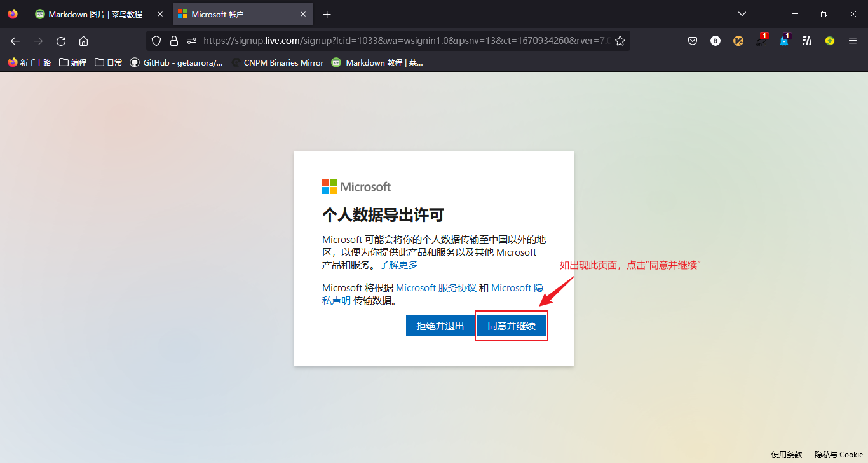Expand the 日常 bookmarks folder
The image size is (868, 463).
(108, 62)
